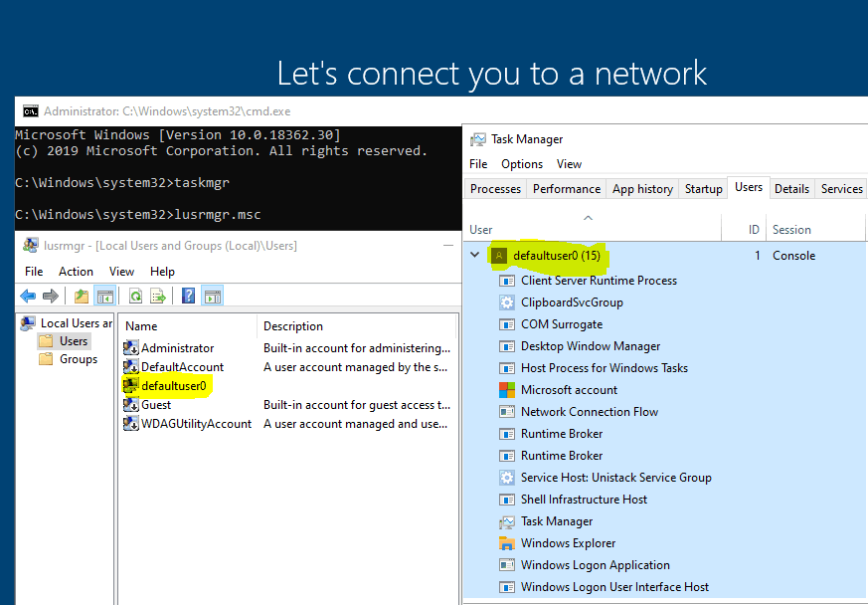The image size is (868, 605).
Task: Click the ClipboardSvcGroup gear icon
Action: (506, 302)
